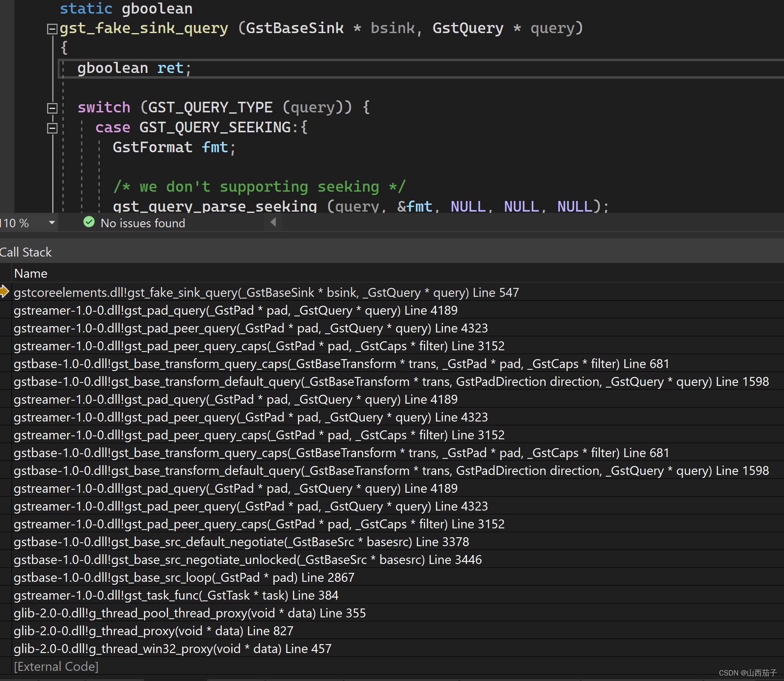This screenshot has height=681, width=784.
Task: Click gst_query_parse_seeking call in code
Action: click(x=215, y=207)
